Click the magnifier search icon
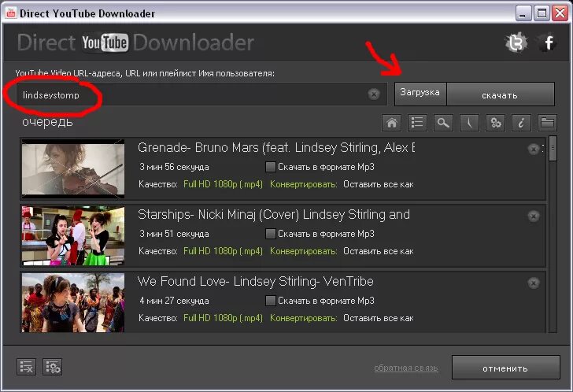 point(443,122)
